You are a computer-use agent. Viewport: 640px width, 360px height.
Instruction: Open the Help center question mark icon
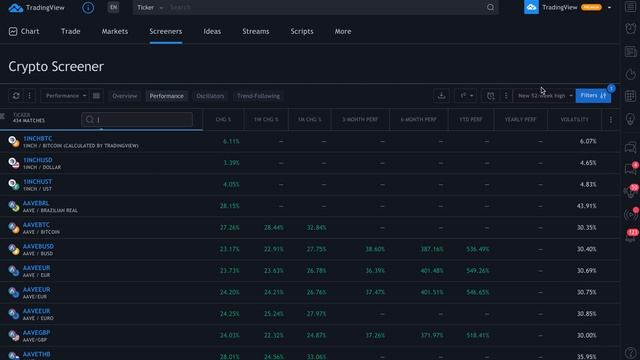point(631,353)
